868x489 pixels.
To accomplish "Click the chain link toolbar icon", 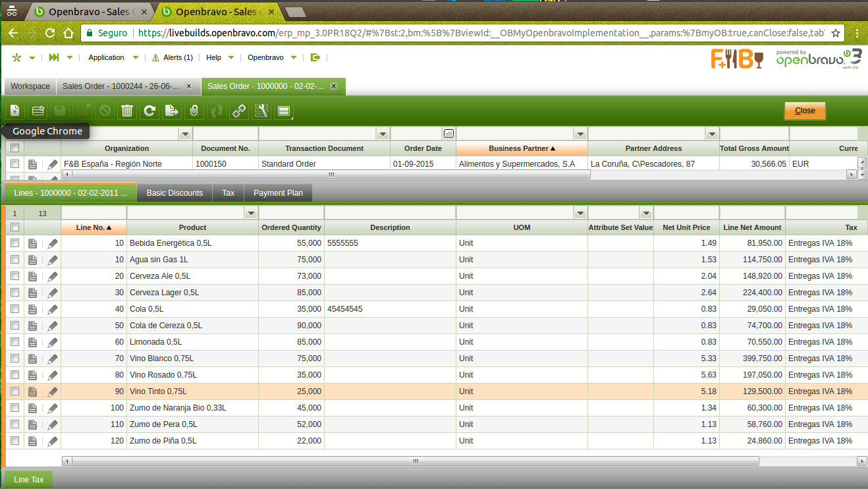I will click(239, 111).
